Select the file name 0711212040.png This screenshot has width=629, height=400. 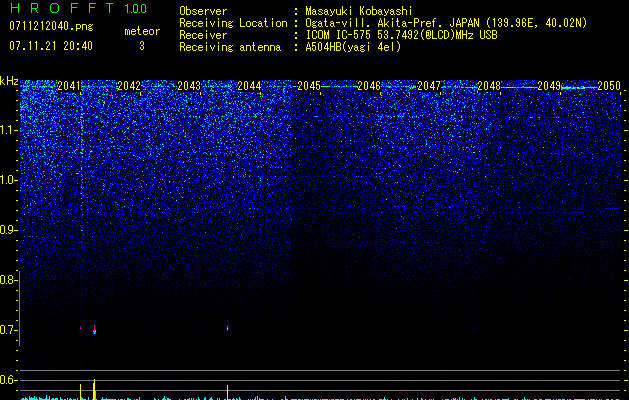point(51,26)
